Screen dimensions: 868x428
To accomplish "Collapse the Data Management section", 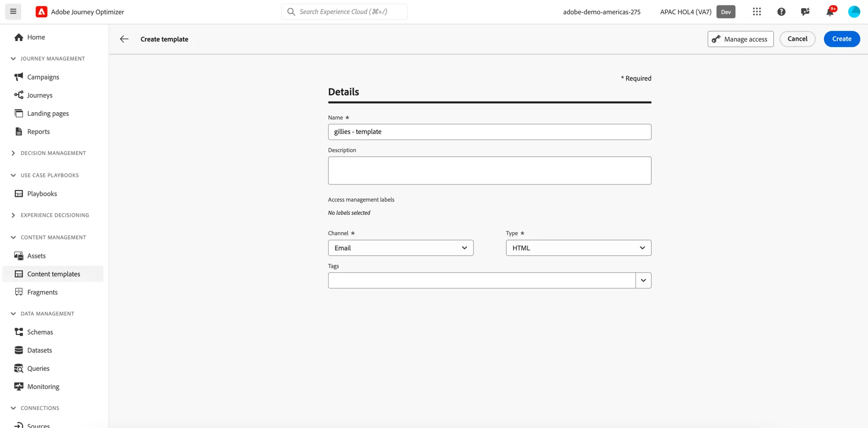I will [13, 314].
